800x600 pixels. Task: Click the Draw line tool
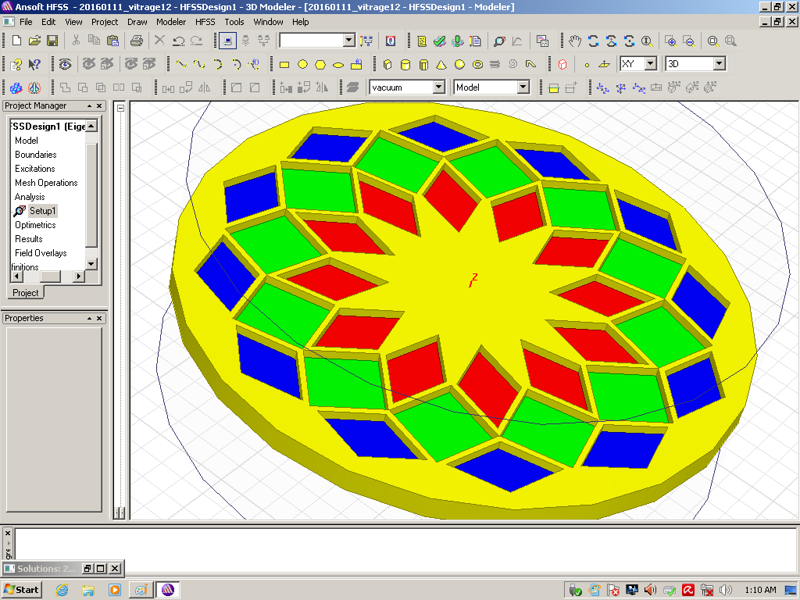click(x=181, y=64)
